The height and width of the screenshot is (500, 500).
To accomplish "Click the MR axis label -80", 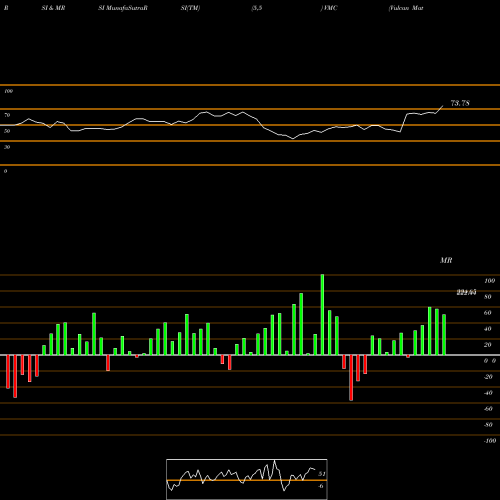I will pyautogui.click(x=488, y=425).
